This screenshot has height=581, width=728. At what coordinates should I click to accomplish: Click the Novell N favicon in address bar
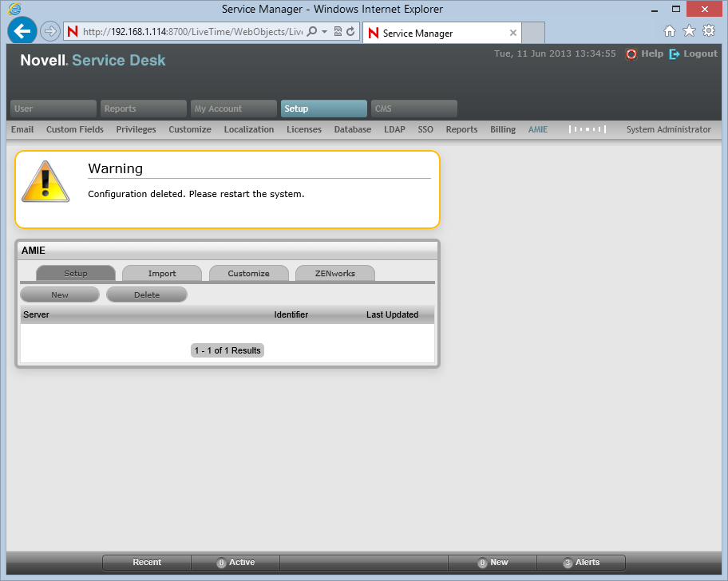(x=73, y=32)
